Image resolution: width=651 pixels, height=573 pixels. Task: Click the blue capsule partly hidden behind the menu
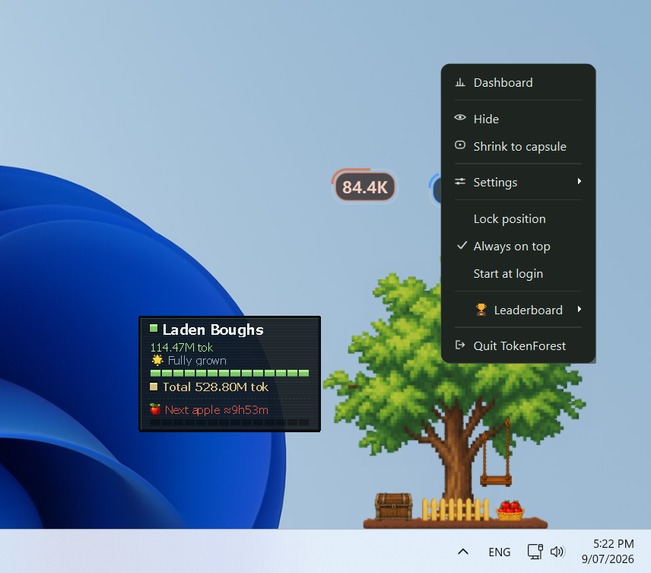coord(436,189)
